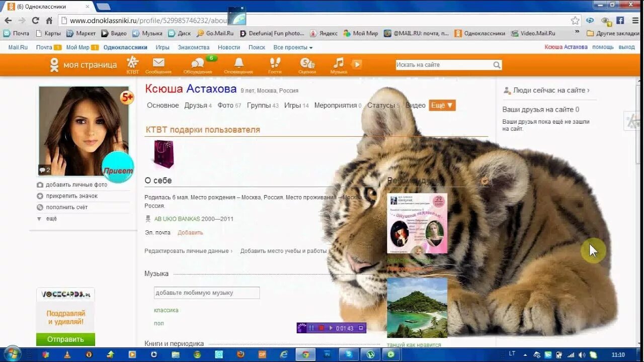Pause the screen recorder at 0:01:43
The height and width of the screenshot is (362, 644).
tap(311, 328)
